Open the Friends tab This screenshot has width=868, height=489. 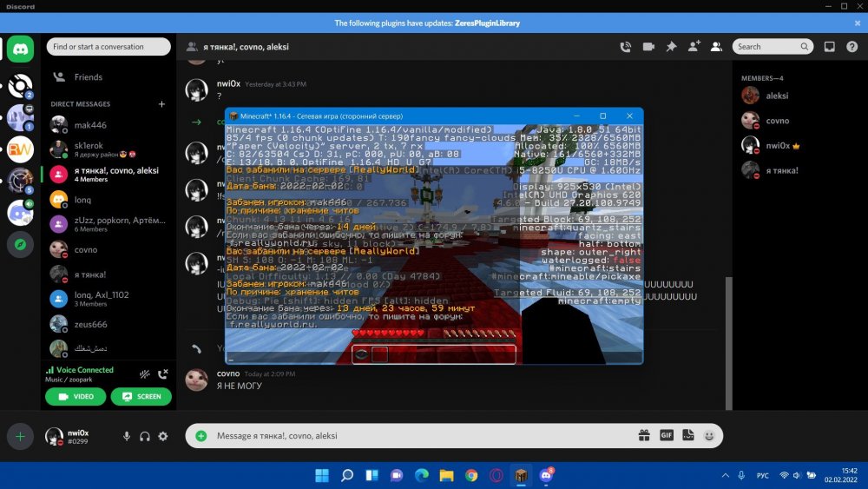108,77
